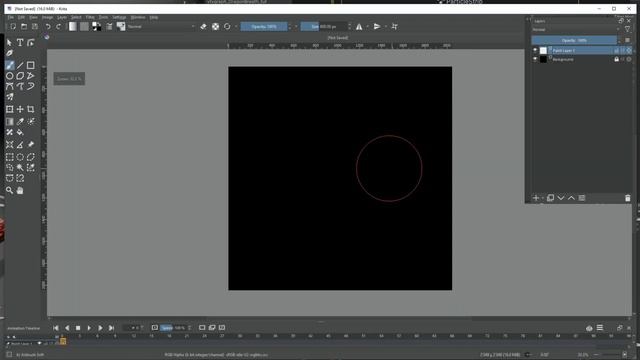Open the Settings menu
This screenshot has height=360, width=640.
coord(119,17)
